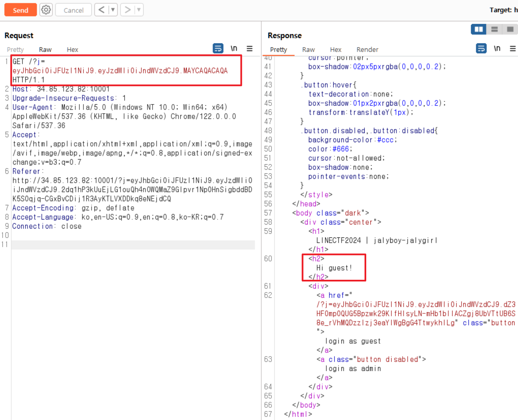Switch to the Response Render tab
This screenshot has height=420, width=518.
click(x=367, y=49)
